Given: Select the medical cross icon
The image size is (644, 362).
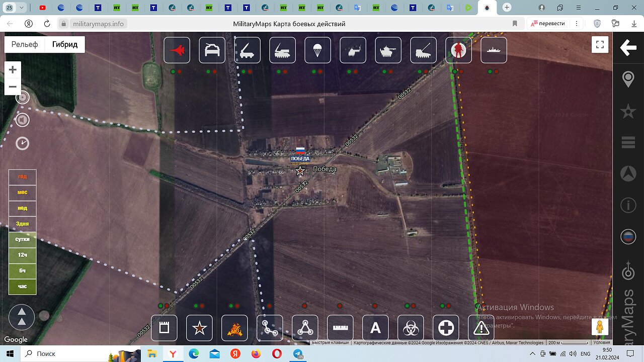Looking at the screenshot, I should (446, 328).
